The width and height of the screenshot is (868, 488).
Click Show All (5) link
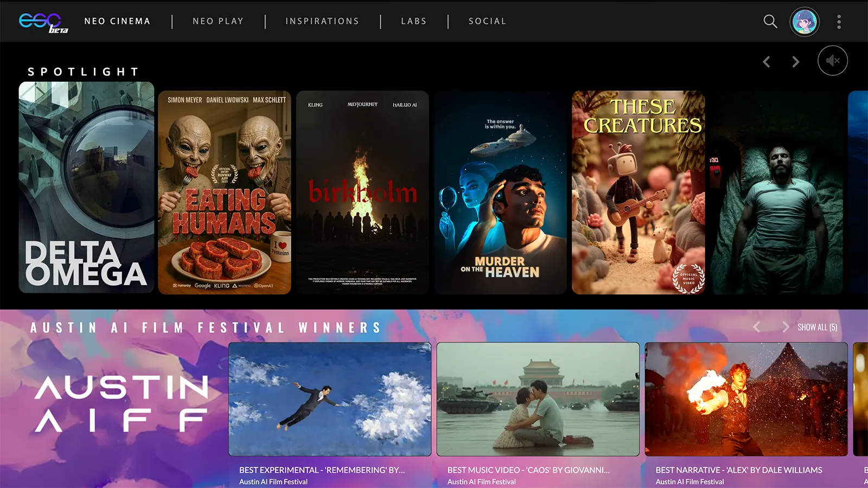(x=817, y=328)
